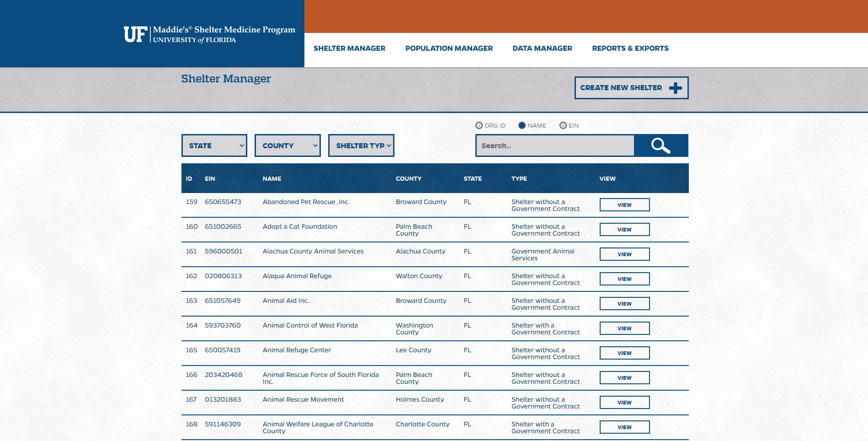View Animal Rescue Movement record

click(624, 402)
